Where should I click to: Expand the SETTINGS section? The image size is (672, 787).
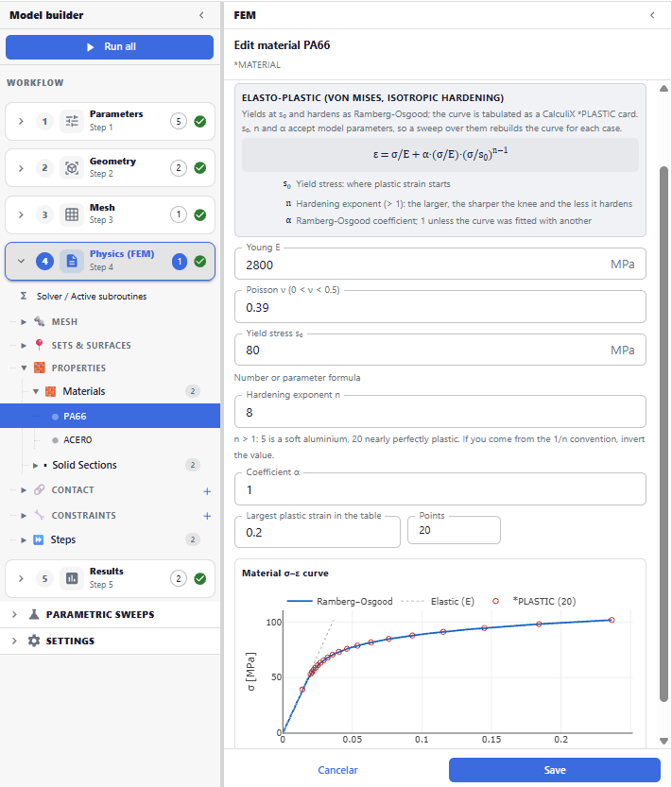(x=14, y=641)
